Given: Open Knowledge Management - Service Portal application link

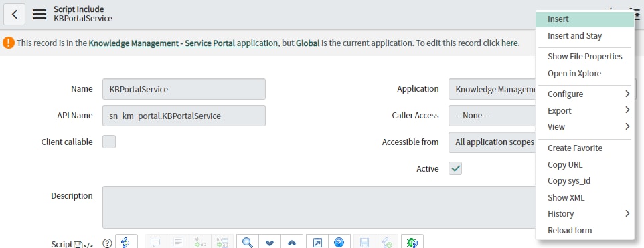Looking at the screenshot, I should point(183,43).
